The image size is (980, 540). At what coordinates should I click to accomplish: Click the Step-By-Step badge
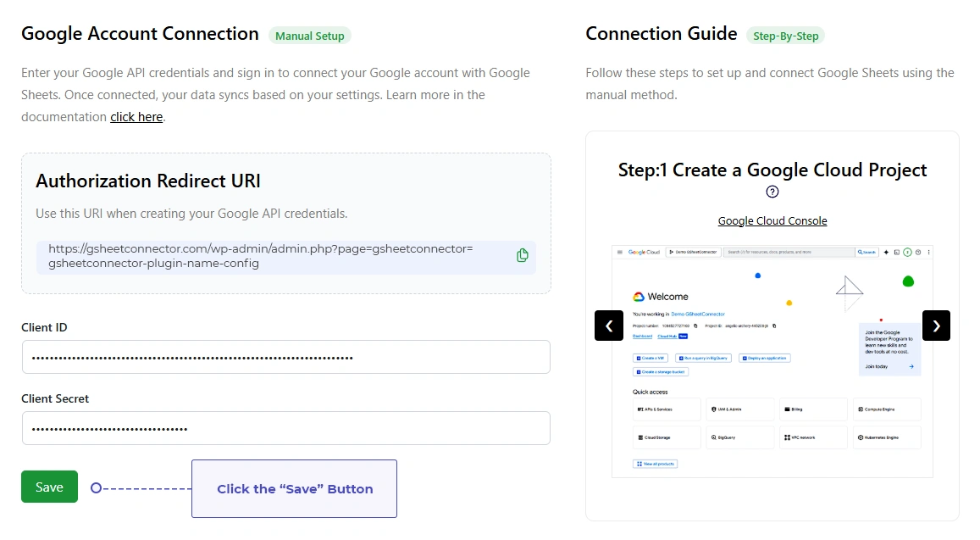786,36
